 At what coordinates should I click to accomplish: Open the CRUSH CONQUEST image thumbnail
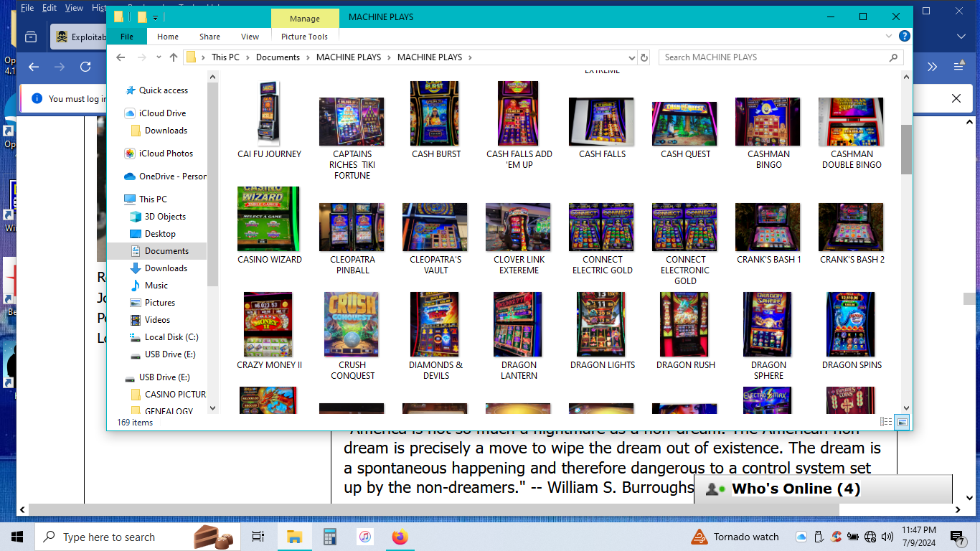[x=352, y=325]
